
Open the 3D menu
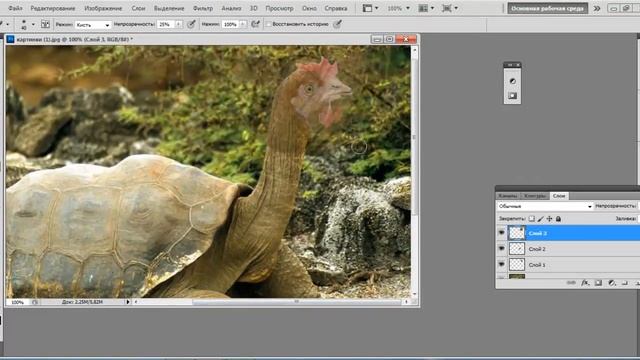[x=253, y=8]
